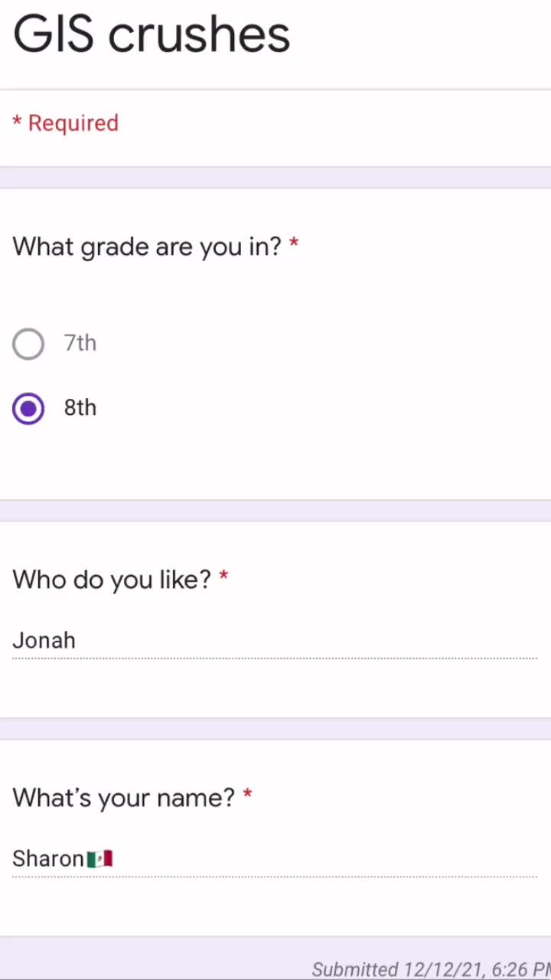This screenshot has height=980, width=551.
Task: Click the red asterisk beside grade question
Action: pos(294,244)
